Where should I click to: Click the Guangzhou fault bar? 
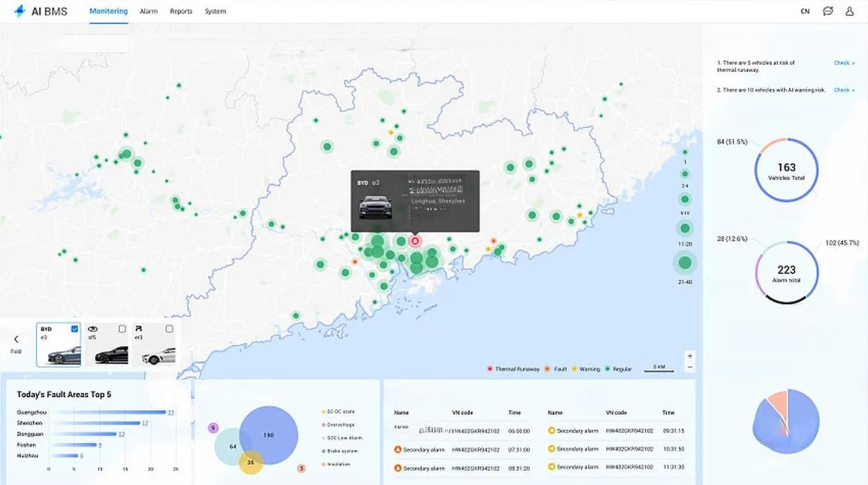pos(107,412)
